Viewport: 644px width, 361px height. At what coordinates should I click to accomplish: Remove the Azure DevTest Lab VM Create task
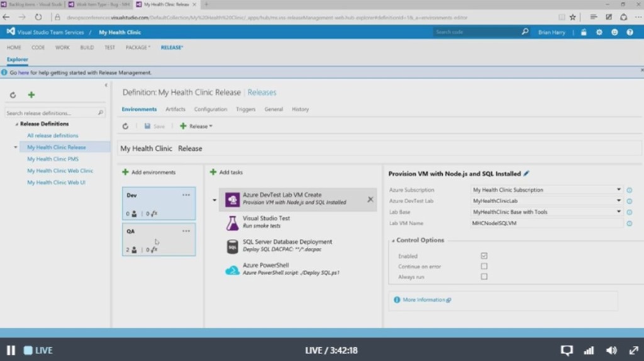point(370,199)
